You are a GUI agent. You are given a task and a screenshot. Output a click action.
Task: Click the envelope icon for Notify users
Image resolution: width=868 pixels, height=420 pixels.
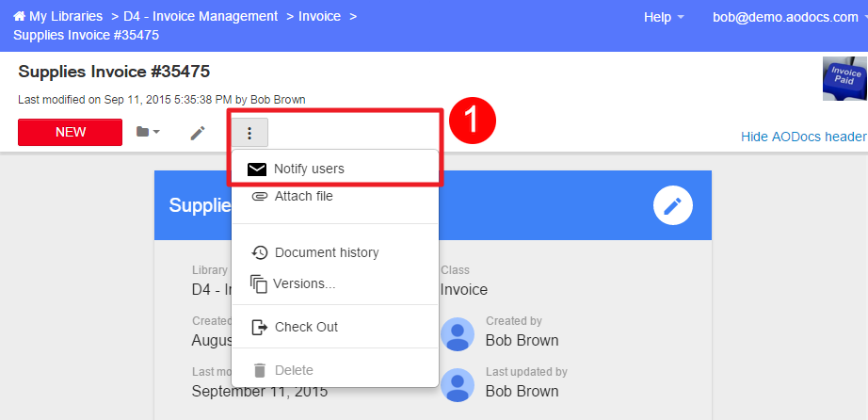[x=257, y=170]
